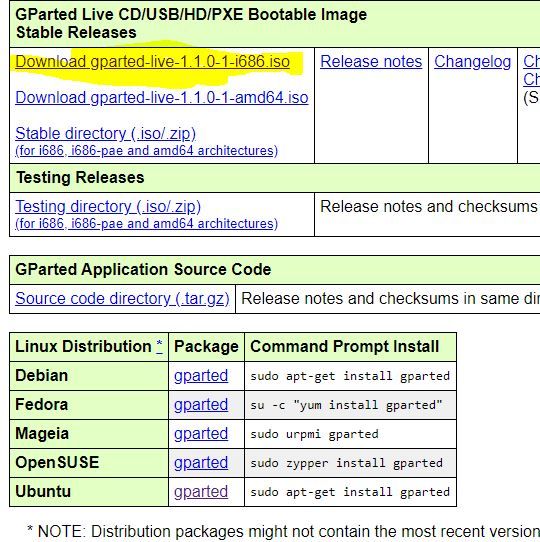540x542 pixels.
Task: Click the 'Testing Releases' heading
Action: pos(80,178)
